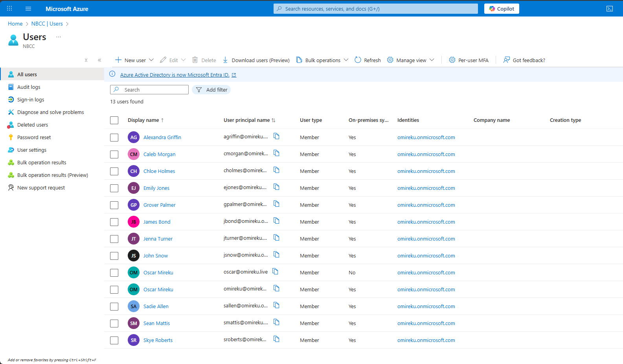This screenshot has width=623, height=364.
Task: Copy the oscar@omireku.live principal name
Action: tap(275, 272)
